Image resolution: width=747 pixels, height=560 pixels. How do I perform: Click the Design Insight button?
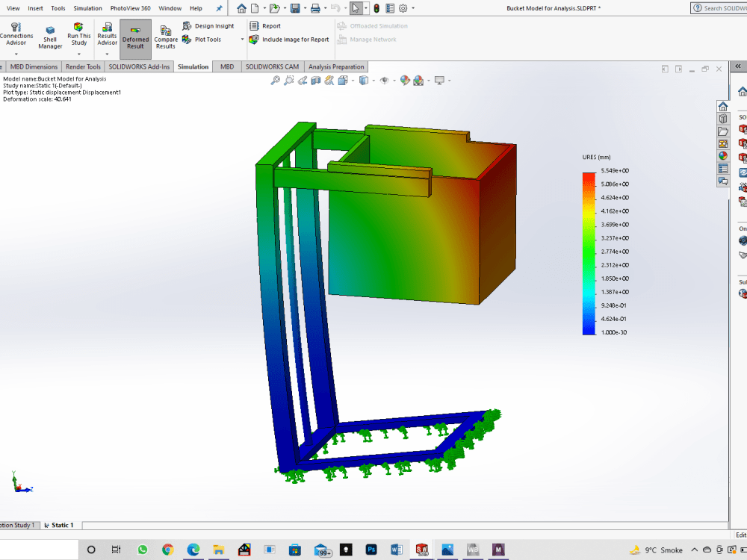pos(208,25)
